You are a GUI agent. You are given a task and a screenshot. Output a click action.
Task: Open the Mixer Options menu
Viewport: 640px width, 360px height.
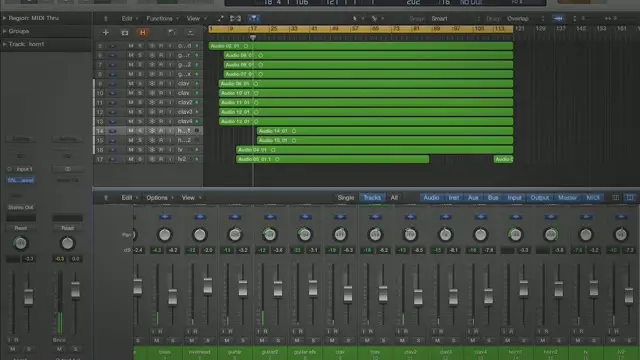pyautogui.click(x=160, y=198)
